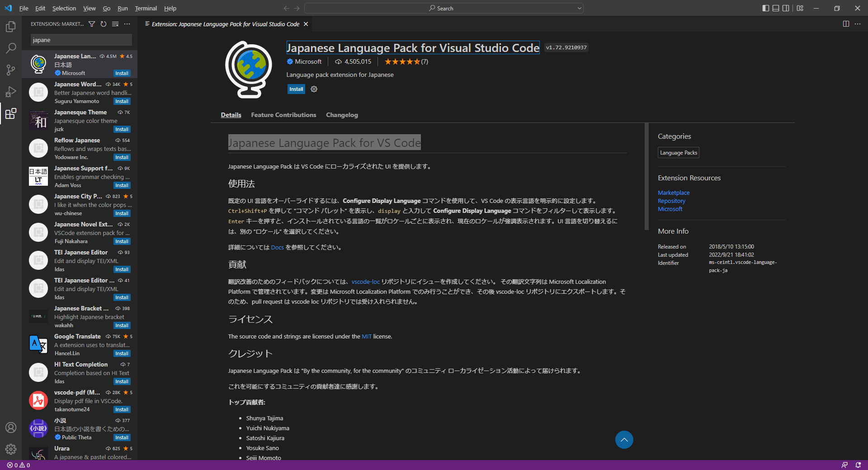The height and width of the screenshot is (470, 868).
Task: Open the Marketplace resource link
Action: pos(674,193)
